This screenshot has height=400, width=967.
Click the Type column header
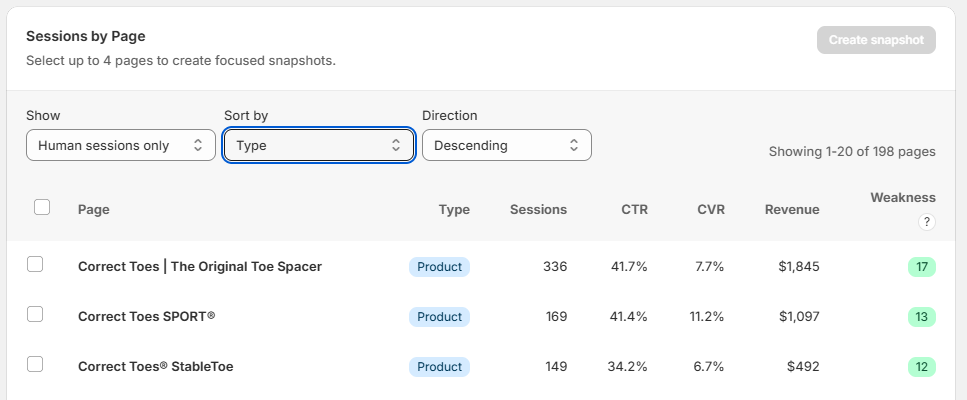tap(455, 210)
